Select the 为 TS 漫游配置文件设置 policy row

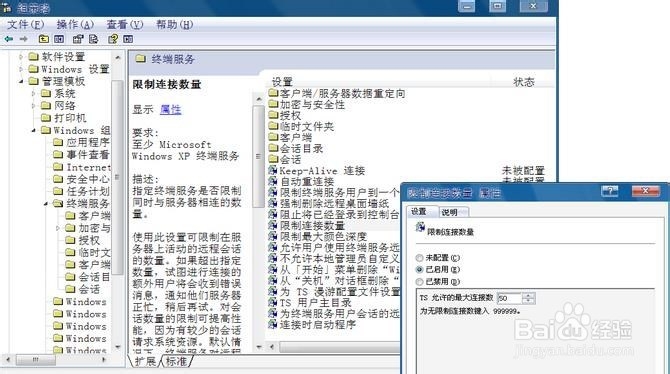tap(334, 292)
